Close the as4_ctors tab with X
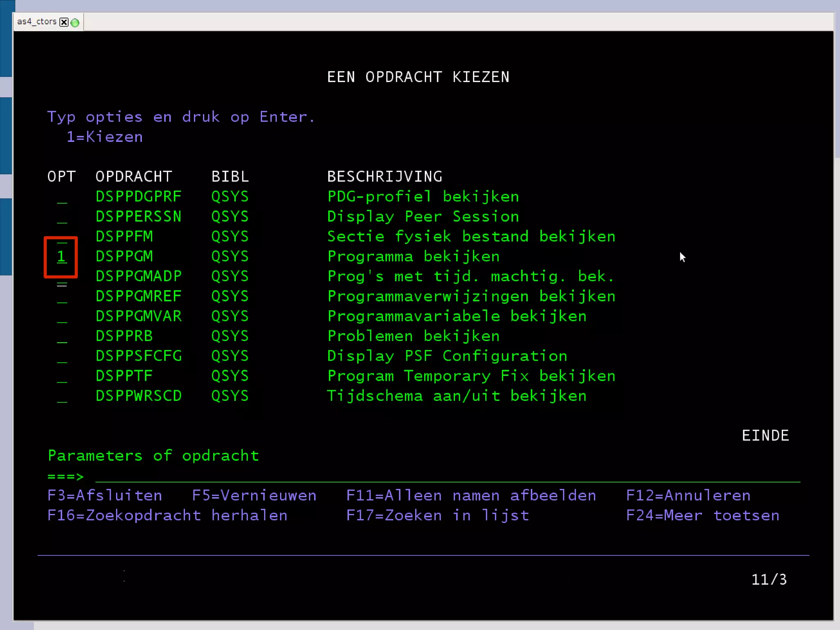Image resolution: width=840 pixels, height=630 pixels. pyautogui.click(x=64, y=22)
